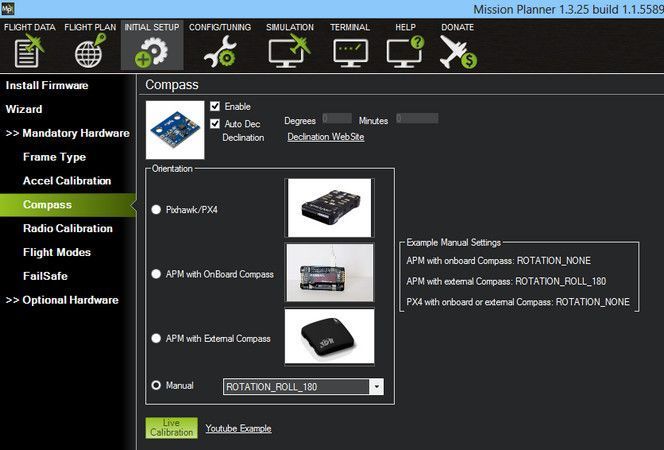Open the Simulation monitor icon
The width and height of the screenshot is (664, 450).
(x=290, y=51)
